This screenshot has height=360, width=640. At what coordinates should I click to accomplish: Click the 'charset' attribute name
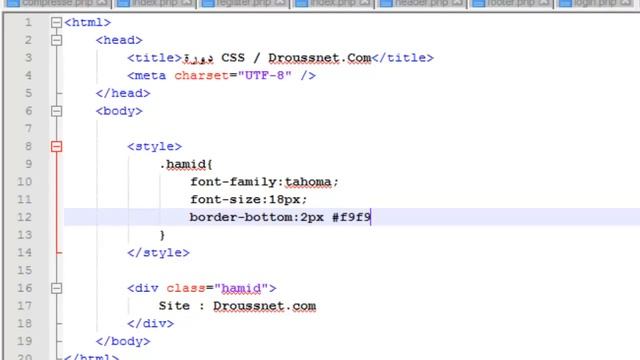(x=202, y=76)
